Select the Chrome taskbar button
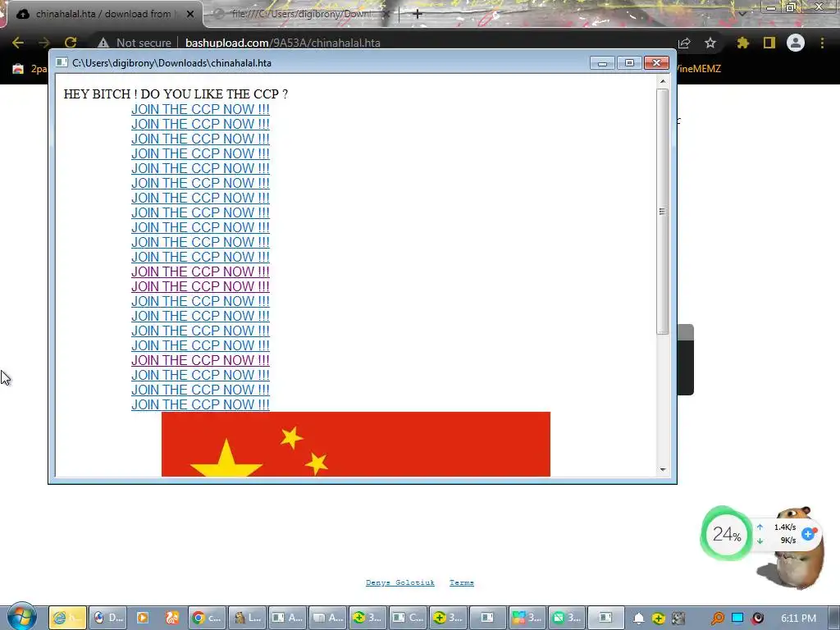The width and height of the screenshot is (840, 630). (x=207, y=618)
